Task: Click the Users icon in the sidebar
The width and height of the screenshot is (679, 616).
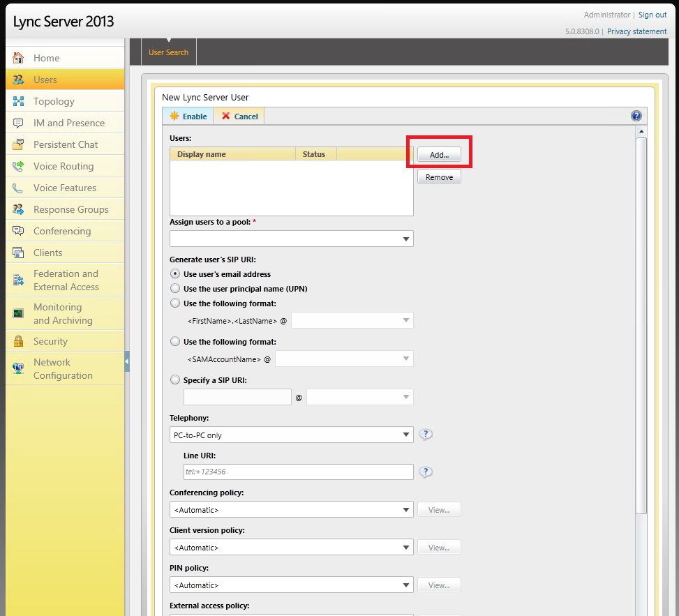Action: tap(18, 80)
